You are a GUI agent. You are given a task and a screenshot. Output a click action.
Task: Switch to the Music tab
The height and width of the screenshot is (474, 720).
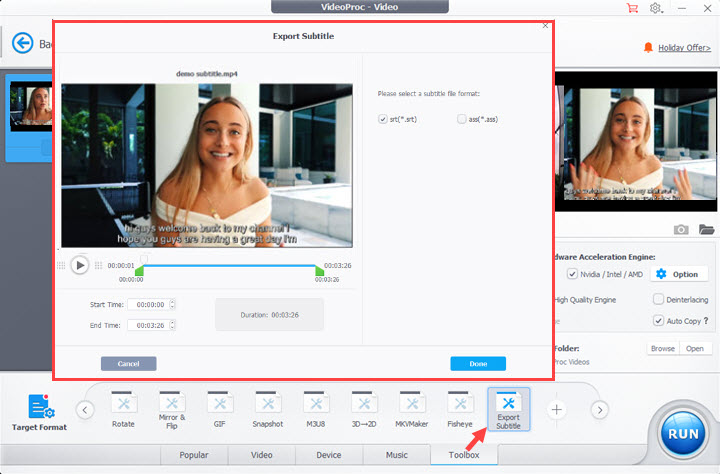click(x=397, y=455)
